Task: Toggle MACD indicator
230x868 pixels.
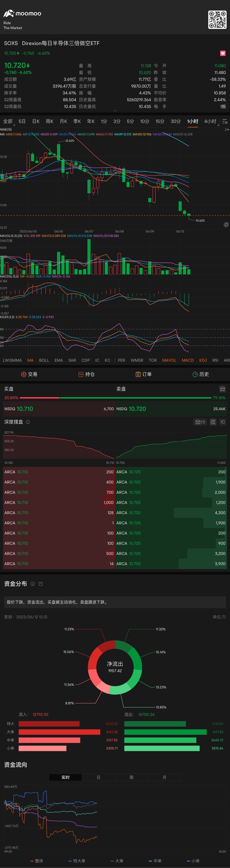Action: coord(188,360)
